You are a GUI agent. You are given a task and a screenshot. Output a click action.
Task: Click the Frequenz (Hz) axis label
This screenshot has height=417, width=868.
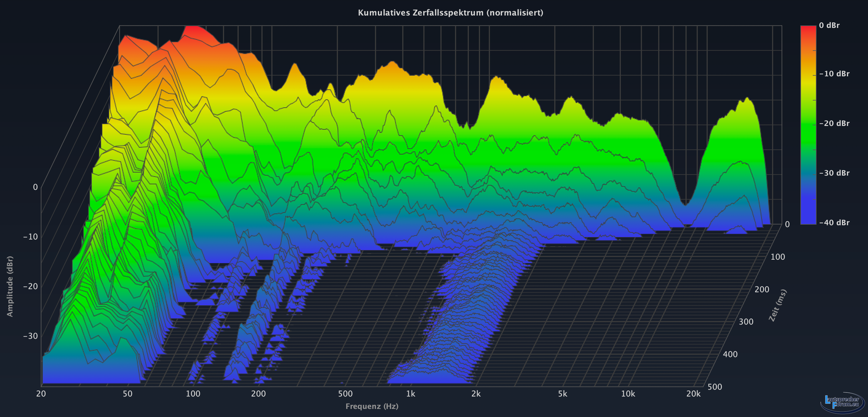click(x=372, y=406)
